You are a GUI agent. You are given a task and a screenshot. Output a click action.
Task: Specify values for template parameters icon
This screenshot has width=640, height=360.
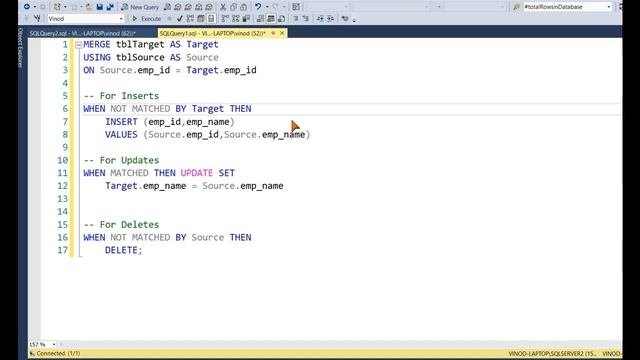(x=345, y=19)
